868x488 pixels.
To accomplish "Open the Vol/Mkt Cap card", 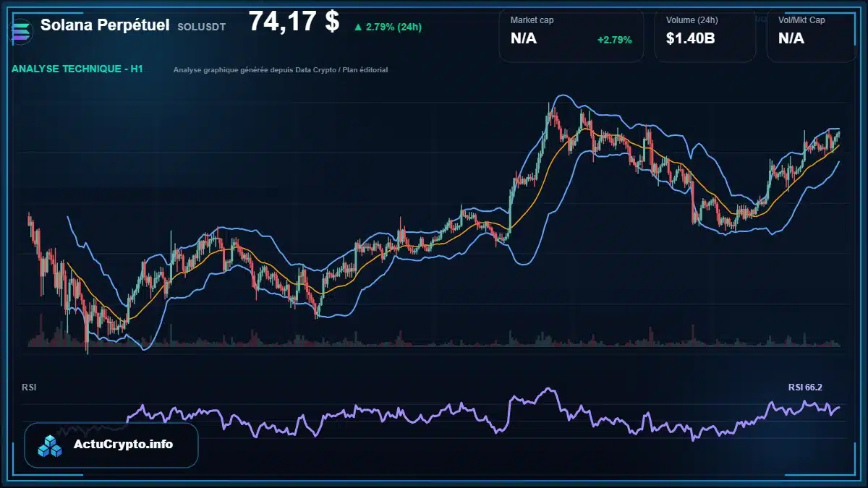I will (811, 34).
